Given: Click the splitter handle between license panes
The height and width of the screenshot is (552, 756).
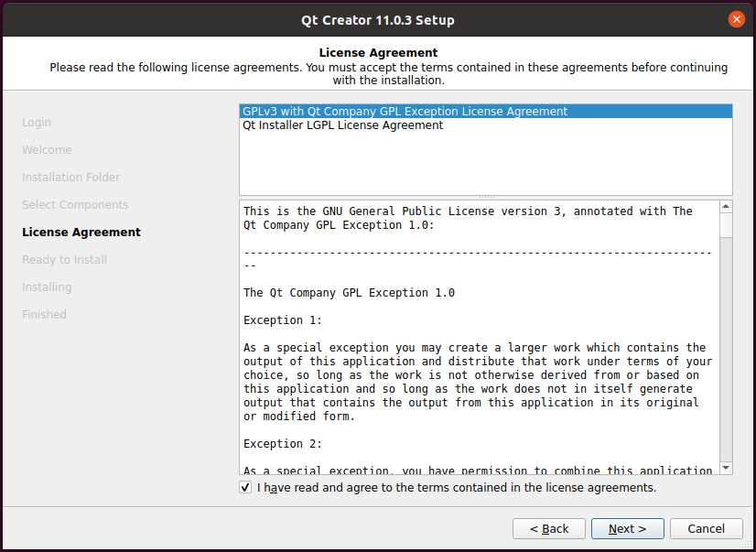Looking at the screenshot, I should pyautogui.click(x=485, y=198).
